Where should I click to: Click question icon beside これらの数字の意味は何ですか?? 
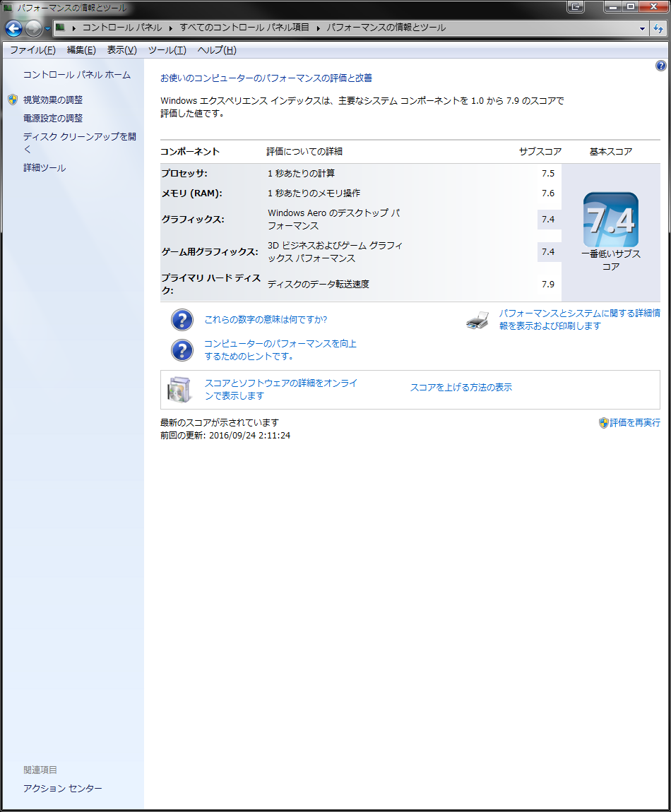[182, 320]
